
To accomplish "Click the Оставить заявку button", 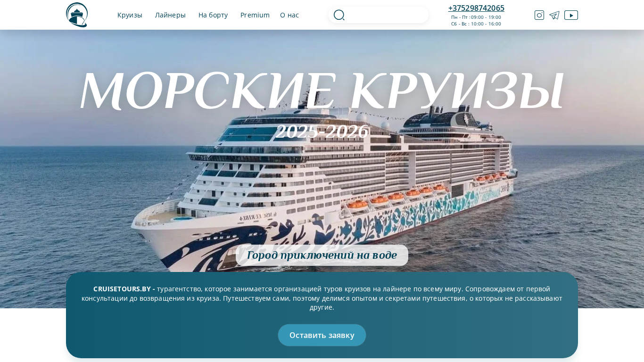I will pos(322,335).
